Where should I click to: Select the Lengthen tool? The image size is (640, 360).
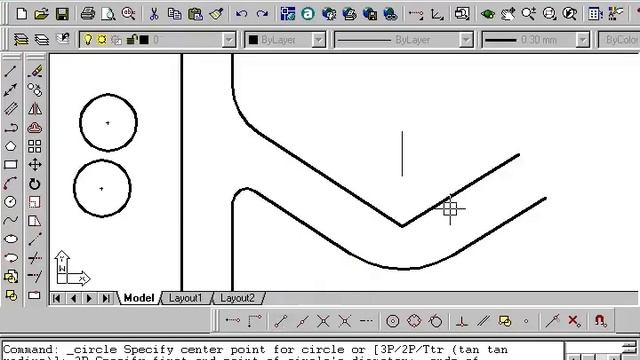click(35, 239)
